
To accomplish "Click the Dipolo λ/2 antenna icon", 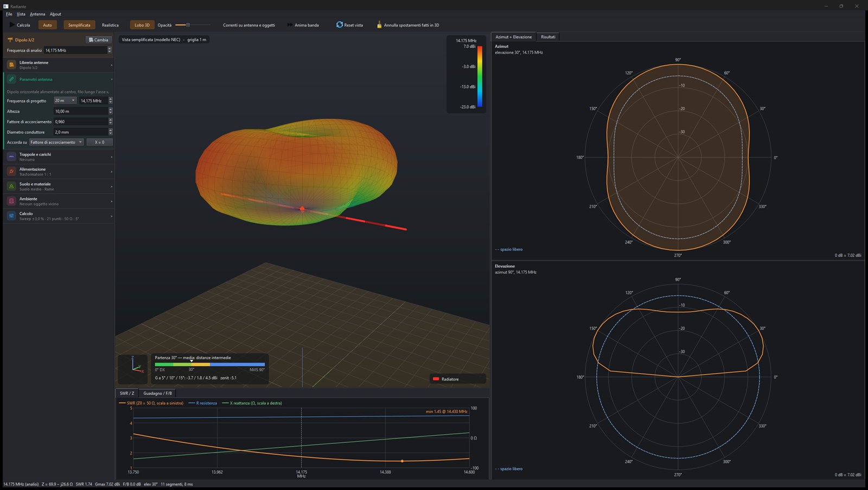I will pyautogui.click(x=10, y=40).
